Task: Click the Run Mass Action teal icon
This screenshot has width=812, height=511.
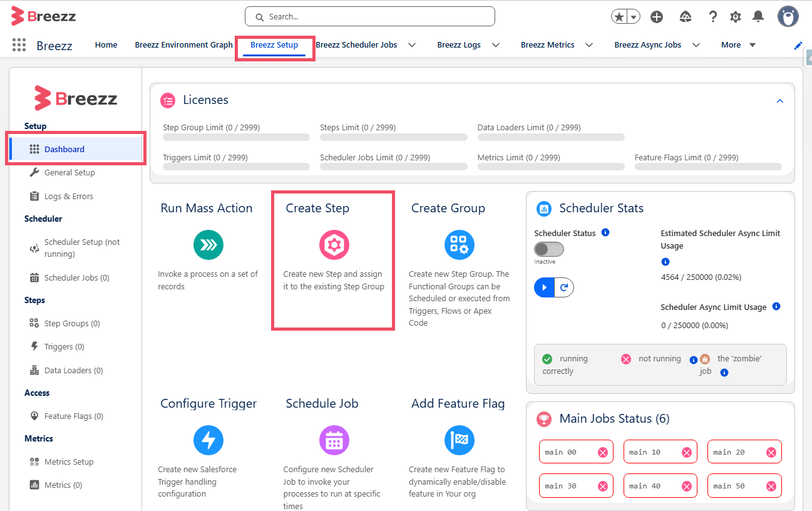Action: (208, 245)
